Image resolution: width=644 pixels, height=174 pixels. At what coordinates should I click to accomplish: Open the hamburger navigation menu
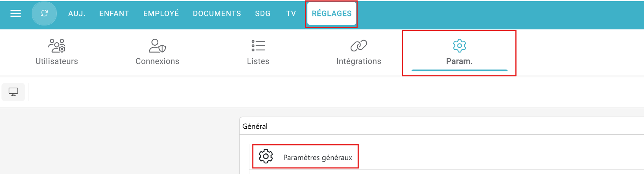(x=16, y=14)
